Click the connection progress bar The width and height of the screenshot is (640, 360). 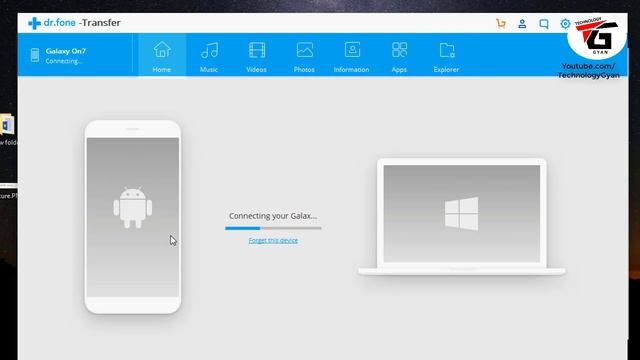click(x=273, y=228)
